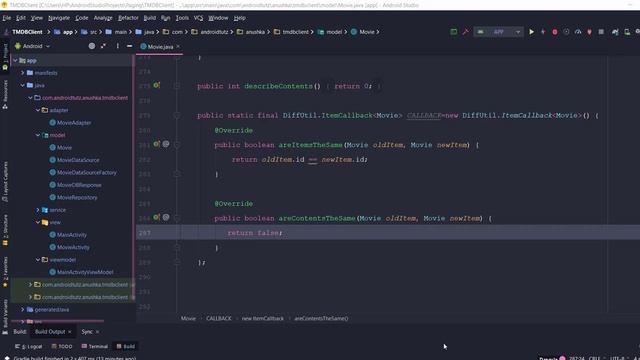
Task: Open the File menu
Action: 7,18
